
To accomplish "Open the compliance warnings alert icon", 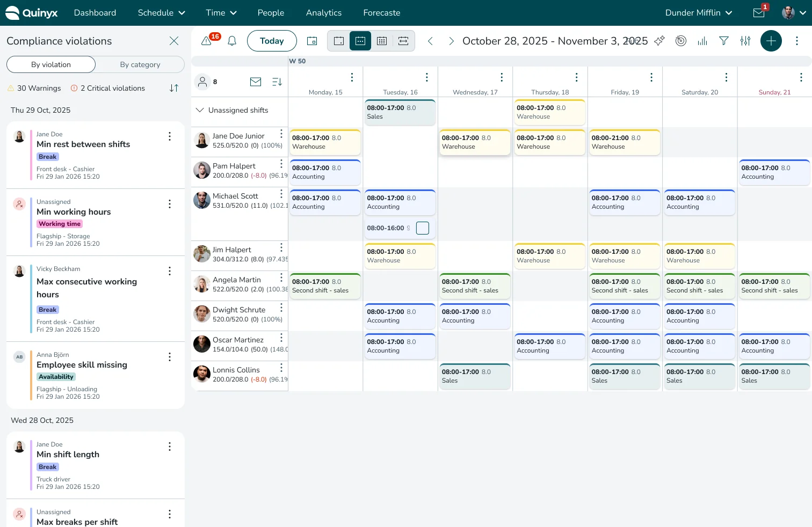I will tap(206, 41).
